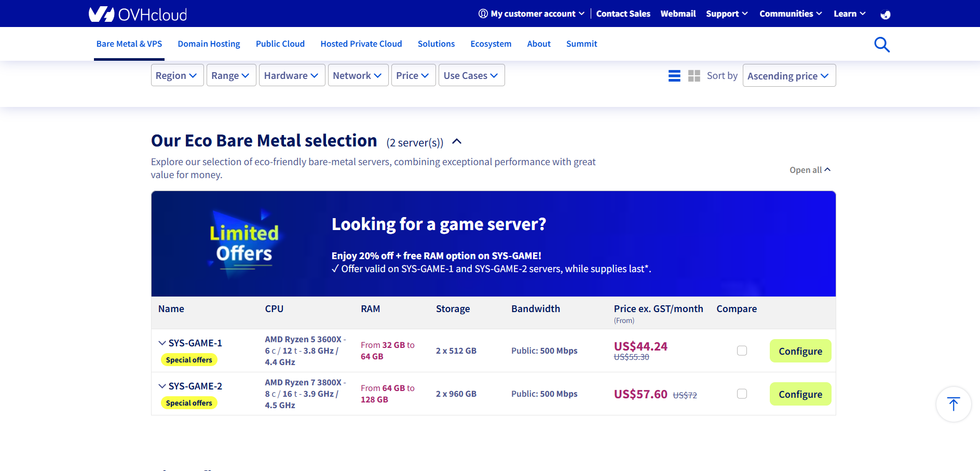This screenshot has width=980, height=471.
Task: Open My customer account menu
Action: point(532,14)
